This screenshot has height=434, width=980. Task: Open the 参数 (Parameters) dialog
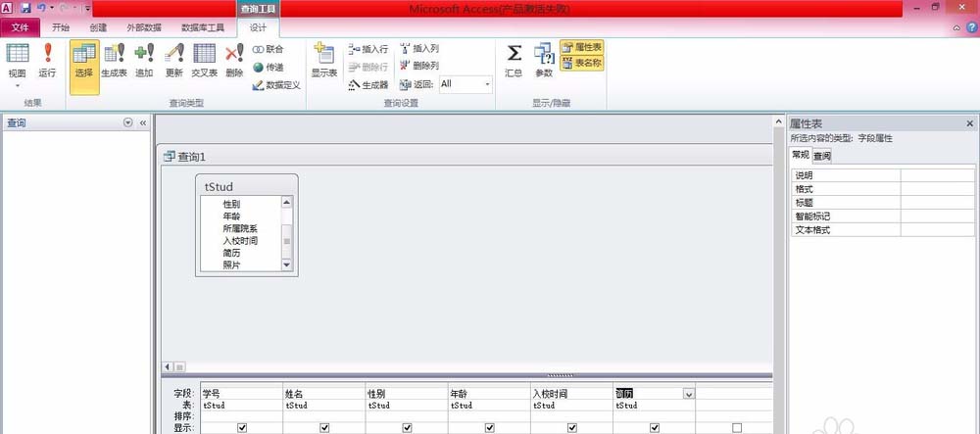(x=544, y=61)
